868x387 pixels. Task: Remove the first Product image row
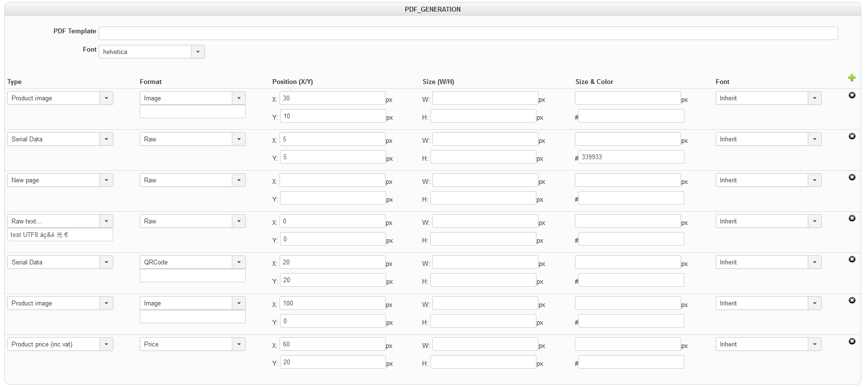[x=852, y=96]
